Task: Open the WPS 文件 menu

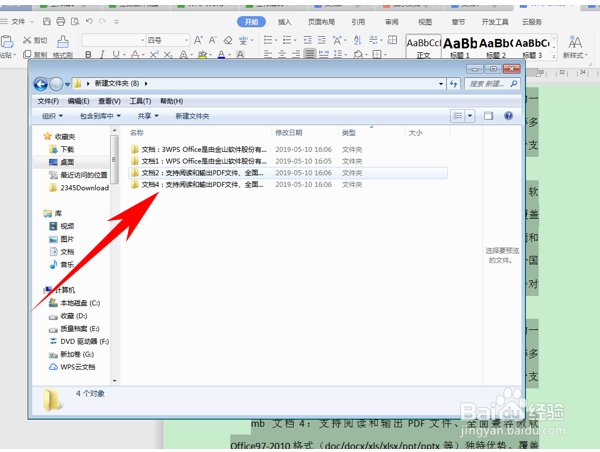Action: (x=18, y=22)
